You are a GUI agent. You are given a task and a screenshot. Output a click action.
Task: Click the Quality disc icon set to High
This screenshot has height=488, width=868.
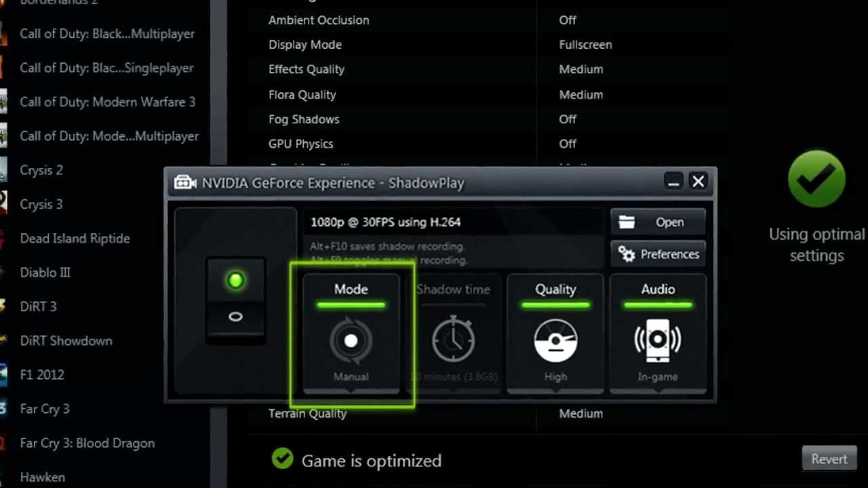pyautogui.click(x=555, y=339)
